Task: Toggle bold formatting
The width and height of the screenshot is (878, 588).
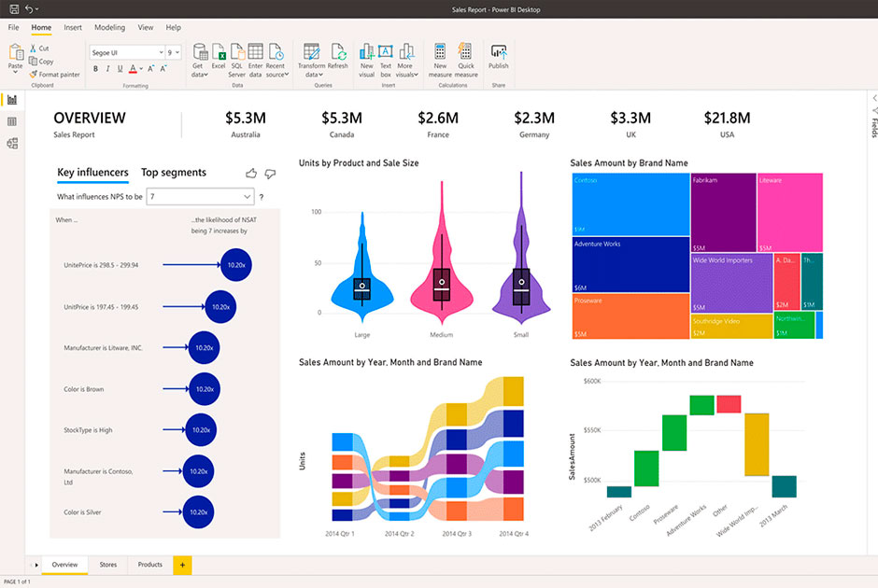Action: point(96,69)
